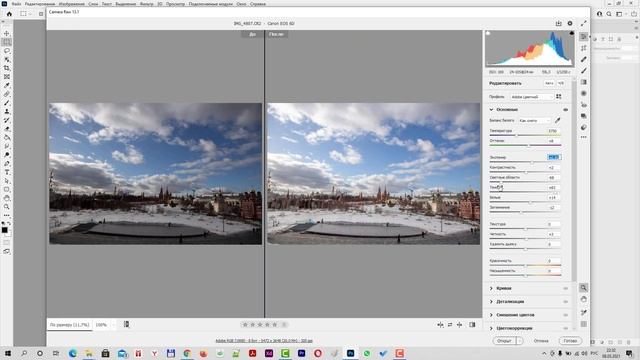
Task: Select the Spot Removal tool icon
Action: [584, 59]
